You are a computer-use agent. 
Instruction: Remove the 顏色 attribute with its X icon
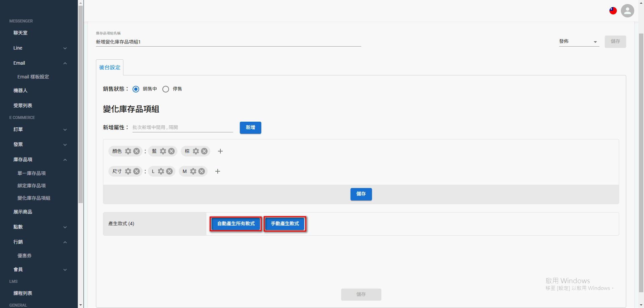click(x=137, y=151)
